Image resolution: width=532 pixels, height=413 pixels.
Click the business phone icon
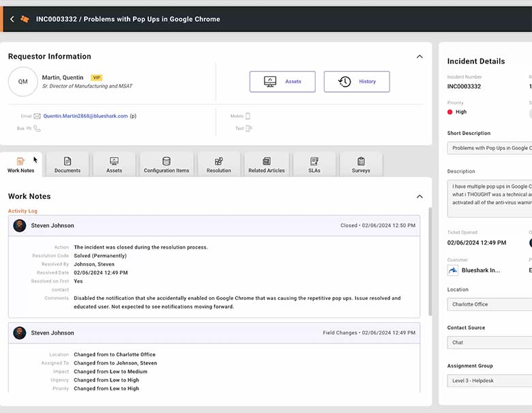point(37,129)
